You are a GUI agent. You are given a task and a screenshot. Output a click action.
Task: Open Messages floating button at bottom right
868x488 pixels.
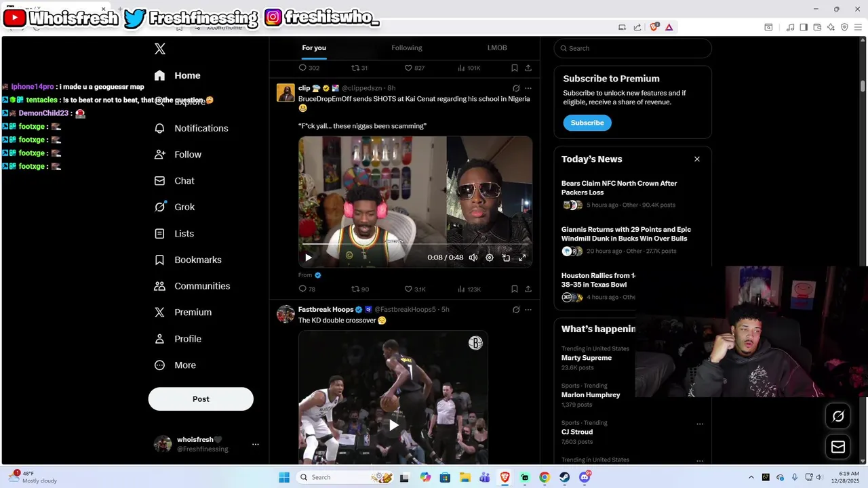point(838,447)
